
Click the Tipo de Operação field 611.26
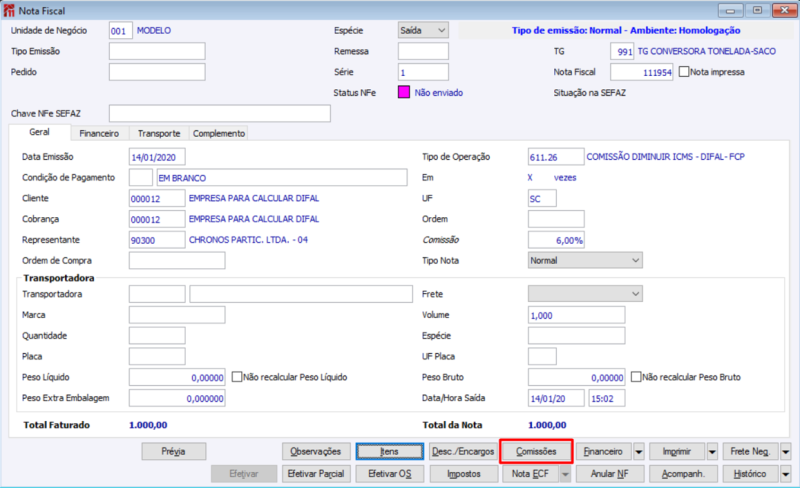coord(556,157)
